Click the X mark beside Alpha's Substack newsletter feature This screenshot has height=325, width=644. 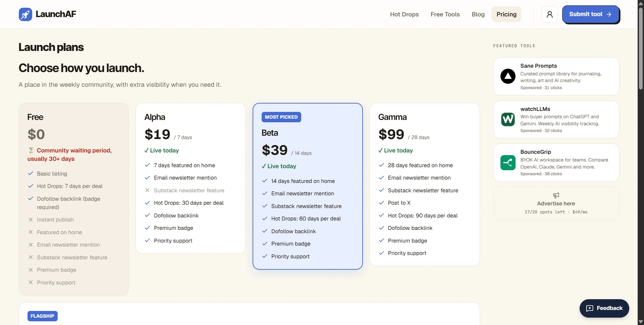click(x=147, y=190)
